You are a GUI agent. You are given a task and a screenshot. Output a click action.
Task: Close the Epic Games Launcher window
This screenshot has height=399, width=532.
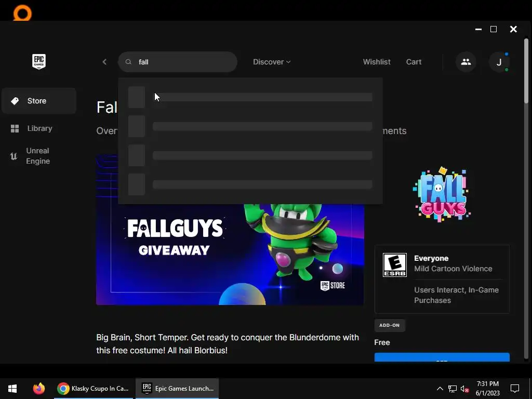pyautogui.click(x=513, y=29)
